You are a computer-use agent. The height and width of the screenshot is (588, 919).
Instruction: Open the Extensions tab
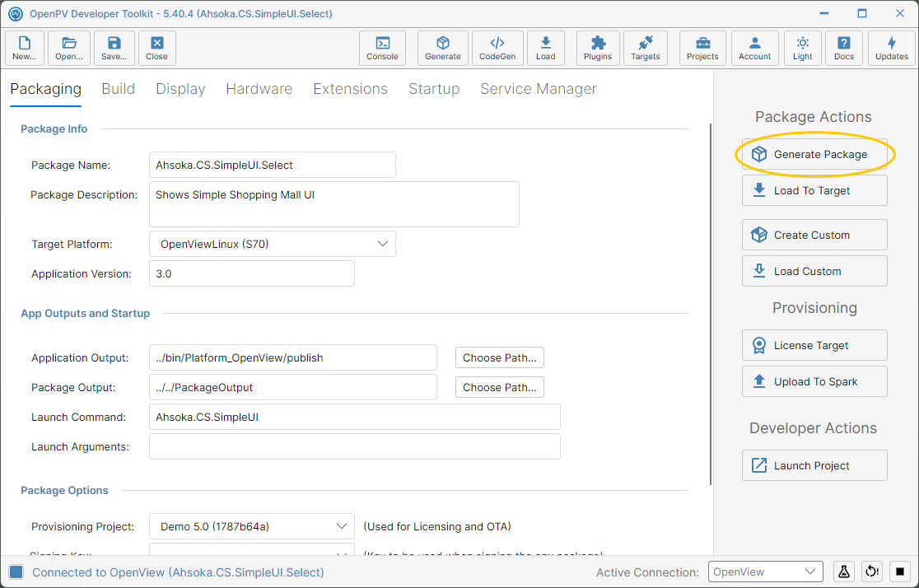[x=351, y=89]
